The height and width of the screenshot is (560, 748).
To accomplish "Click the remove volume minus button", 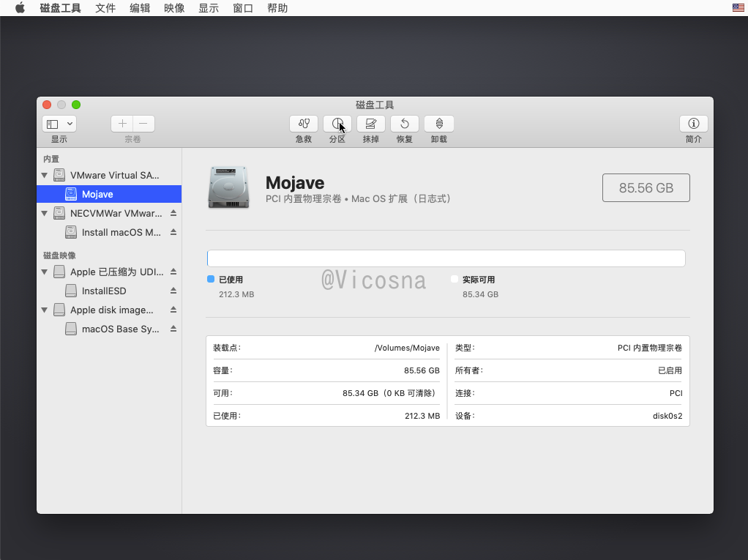I will click(x=143, y=124).
